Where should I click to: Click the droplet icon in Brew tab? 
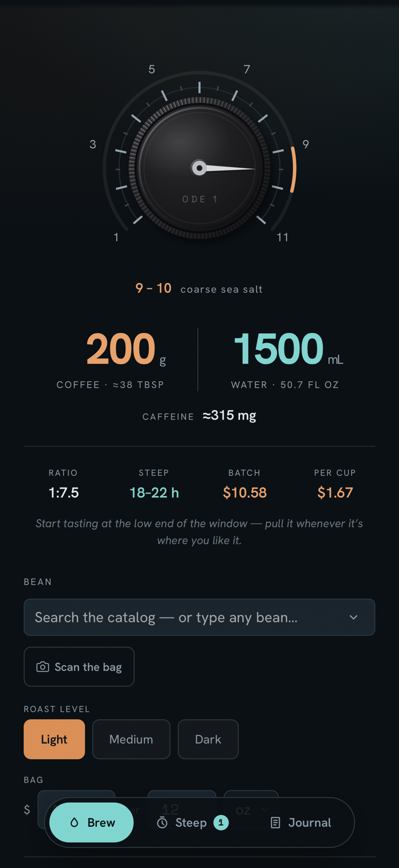[x=74, y=822]
